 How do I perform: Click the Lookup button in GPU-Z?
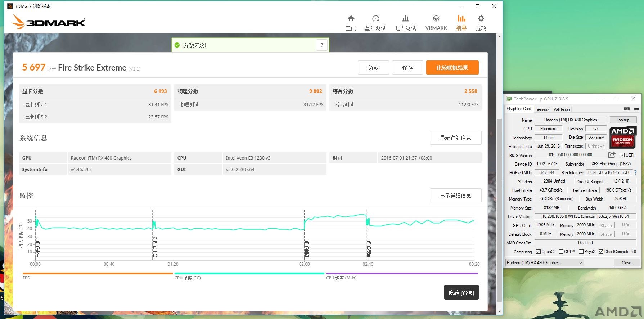pyautogui.click(x=623, y=120)
